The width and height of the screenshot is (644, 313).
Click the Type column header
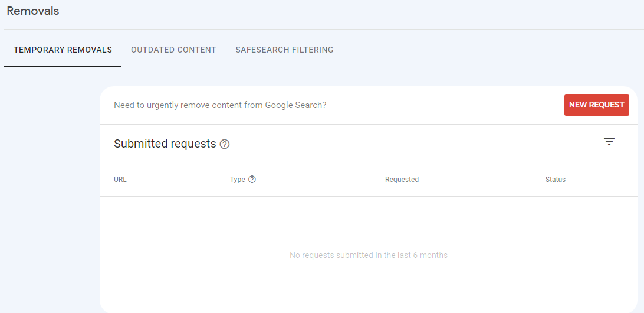pos(238,180)
